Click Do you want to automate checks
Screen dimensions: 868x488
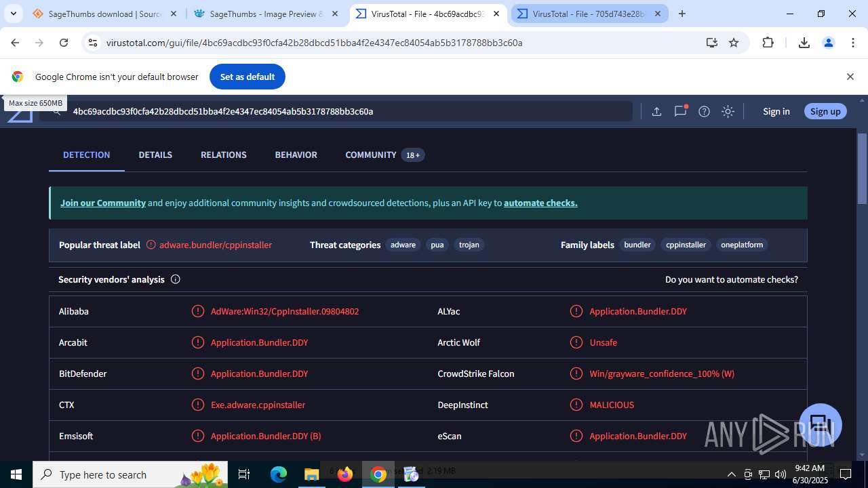[x=732, y=279]
